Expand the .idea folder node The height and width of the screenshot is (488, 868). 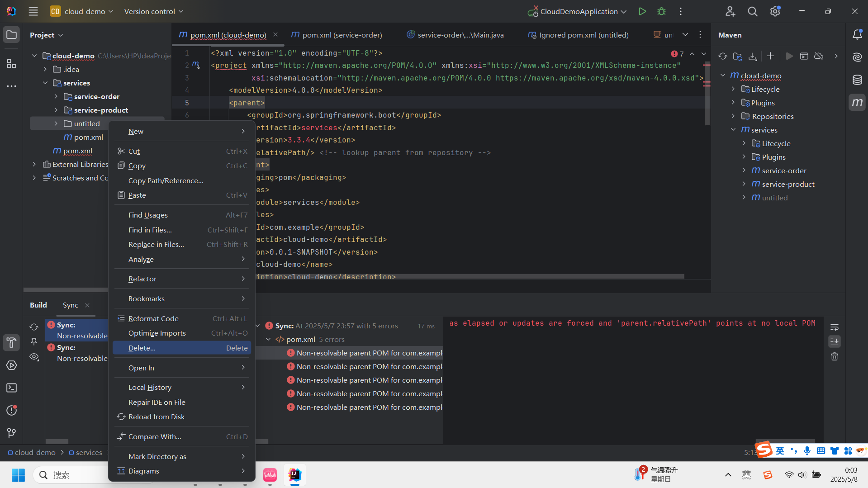(45, 69)
